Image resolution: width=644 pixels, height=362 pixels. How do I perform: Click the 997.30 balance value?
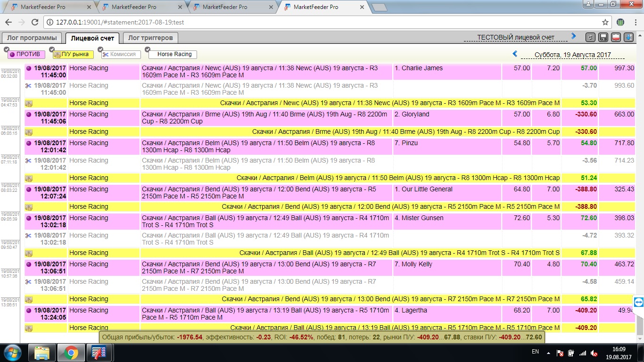[624, 68]
